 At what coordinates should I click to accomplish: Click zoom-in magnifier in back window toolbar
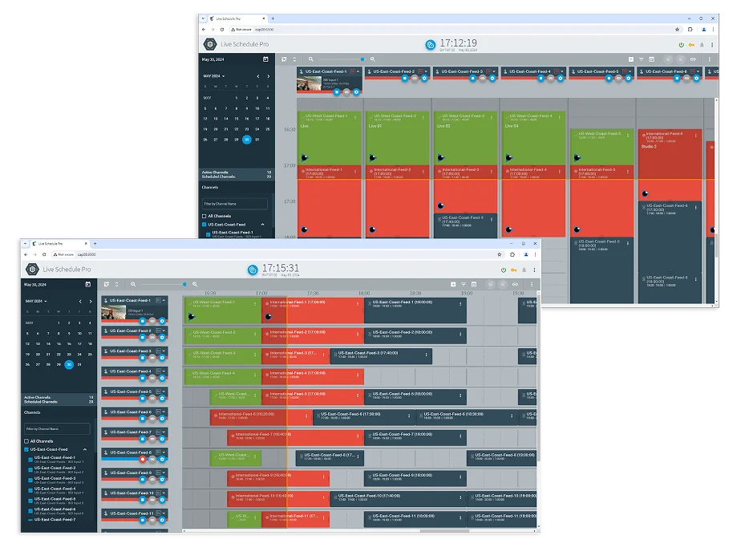(x=372, y=59)
